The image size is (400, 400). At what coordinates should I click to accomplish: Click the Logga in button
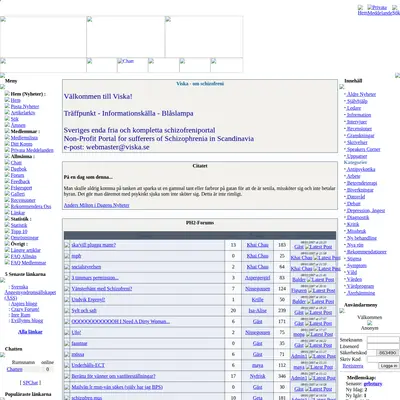389,366
